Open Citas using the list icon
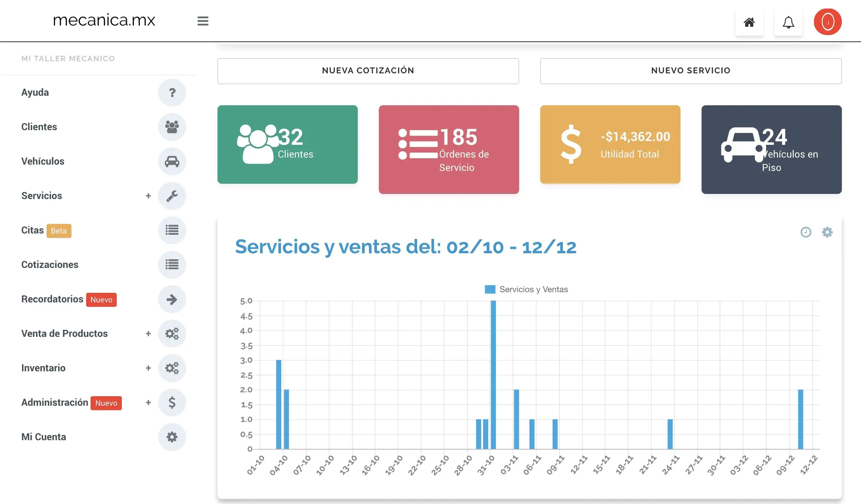The width and height of the screenshot is (861, 504). point(172,230)
